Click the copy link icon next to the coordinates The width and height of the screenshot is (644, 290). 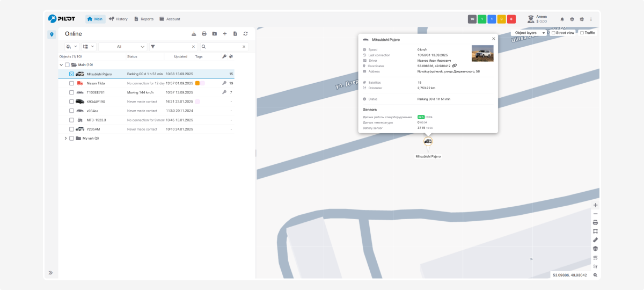(x=455, y=66)
